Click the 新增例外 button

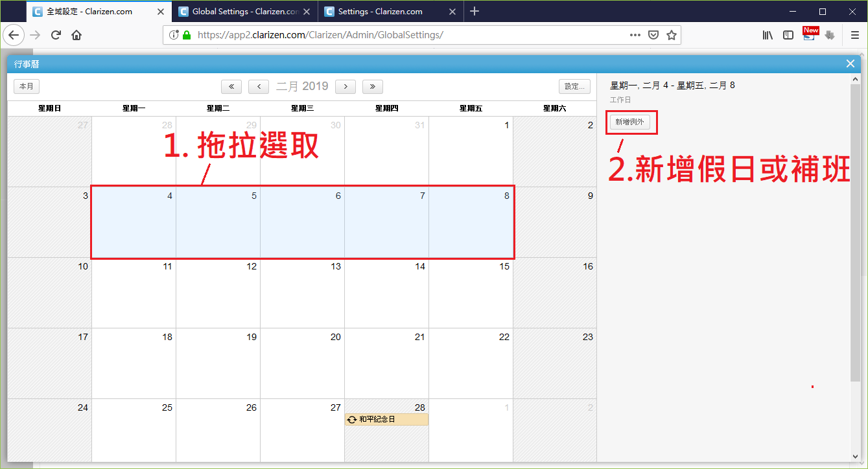[629, 122]
